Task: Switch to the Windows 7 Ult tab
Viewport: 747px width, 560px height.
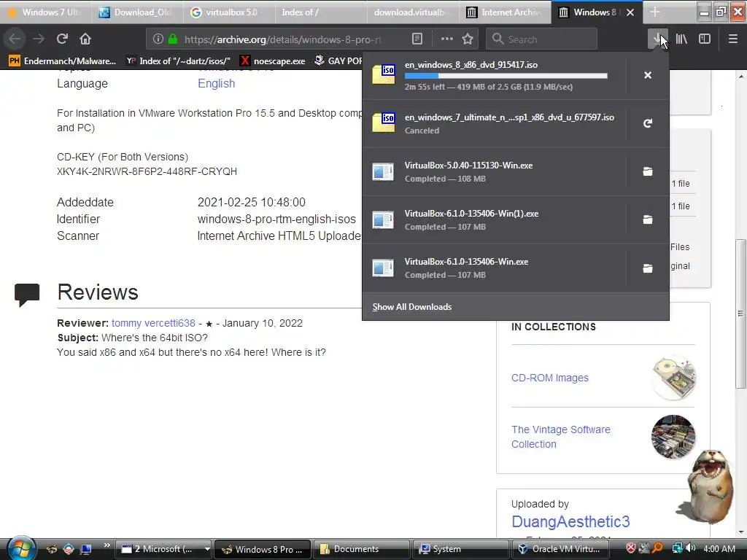Action: (46, 12)
